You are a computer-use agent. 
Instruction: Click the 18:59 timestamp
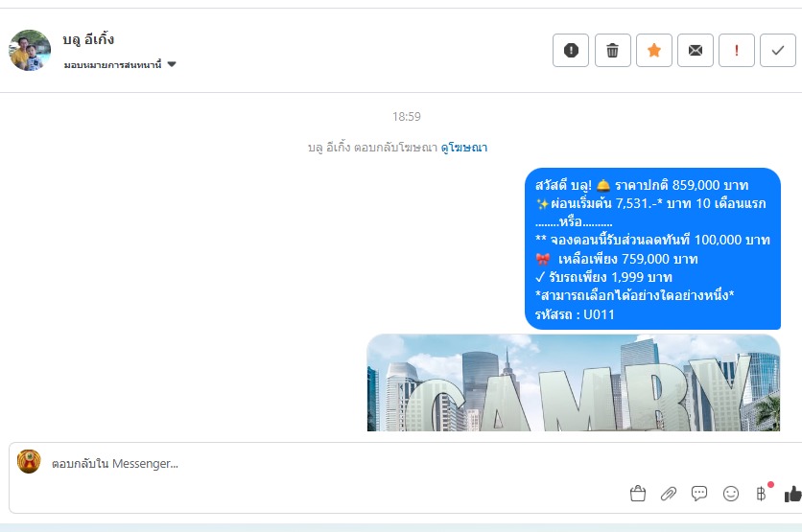point(407,117)
